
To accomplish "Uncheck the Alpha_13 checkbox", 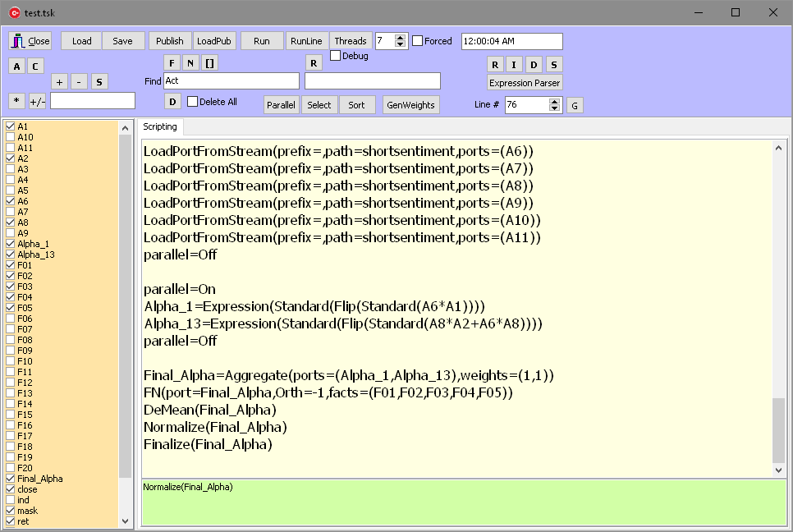I will click(10, 254).
